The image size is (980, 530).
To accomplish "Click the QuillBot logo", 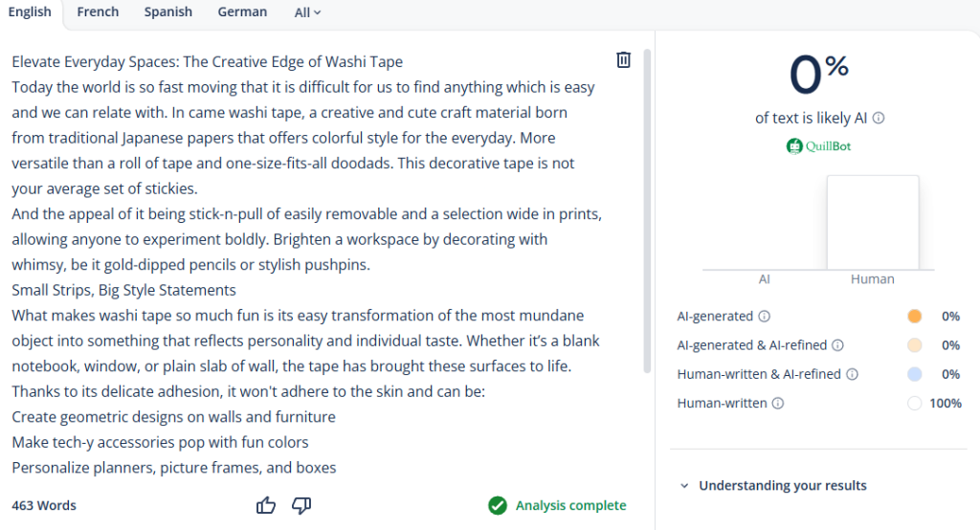I will click(818, 146).
